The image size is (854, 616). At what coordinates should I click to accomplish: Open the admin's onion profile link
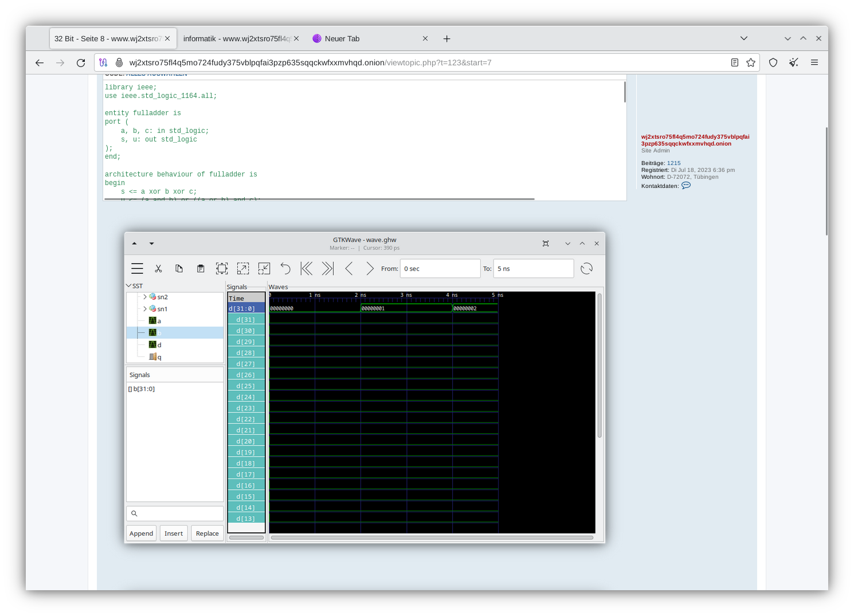pyautogui.click(x=695, y=140)
